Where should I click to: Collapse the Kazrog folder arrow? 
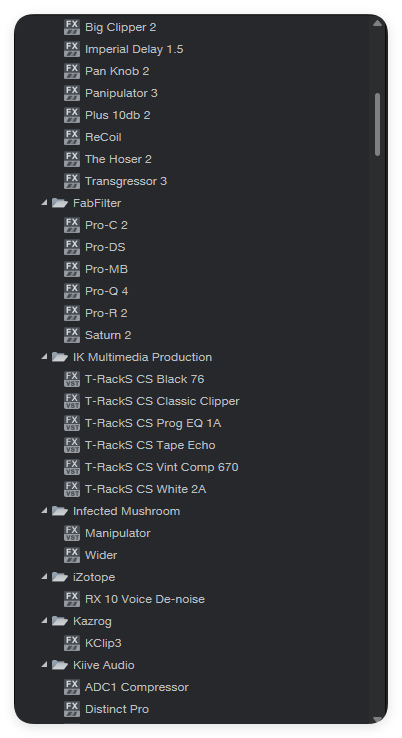44,621
